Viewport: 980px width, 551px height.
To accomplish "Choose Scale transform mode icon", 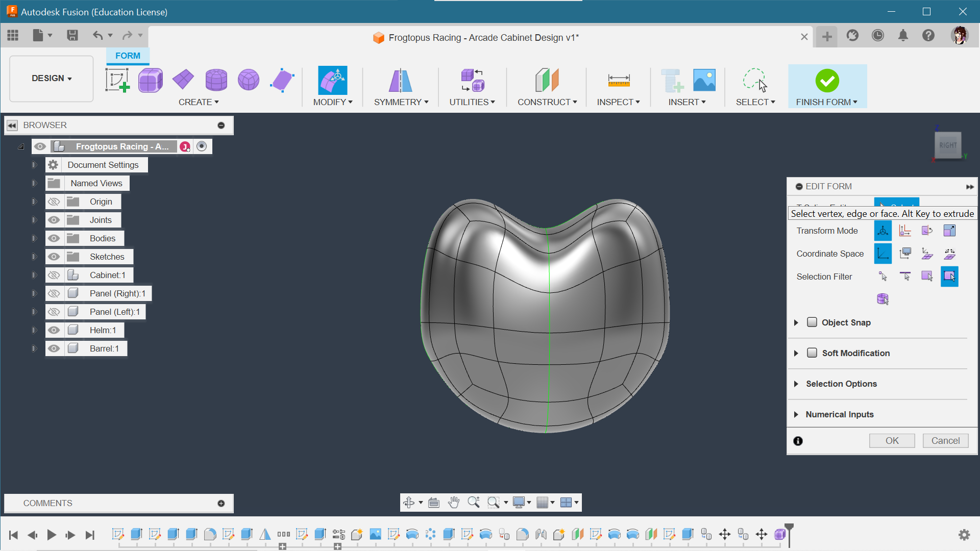I will 949,231.
